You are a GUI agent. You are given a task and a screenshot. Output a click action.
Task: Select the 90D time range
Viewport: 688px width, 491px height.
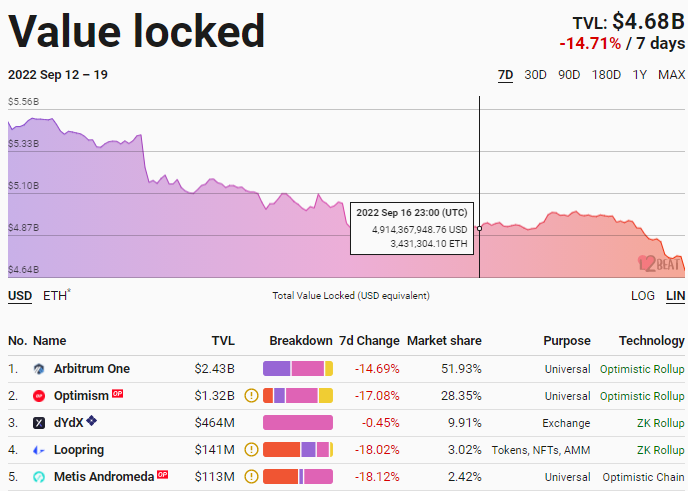(x=569, y=75)
